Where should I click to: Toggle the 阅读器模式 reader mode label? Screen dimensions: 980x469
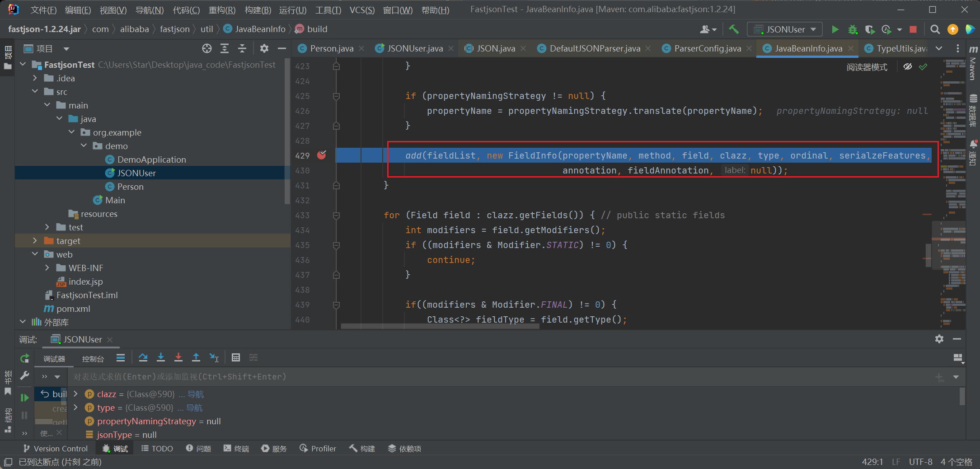[x=867, y=67]
